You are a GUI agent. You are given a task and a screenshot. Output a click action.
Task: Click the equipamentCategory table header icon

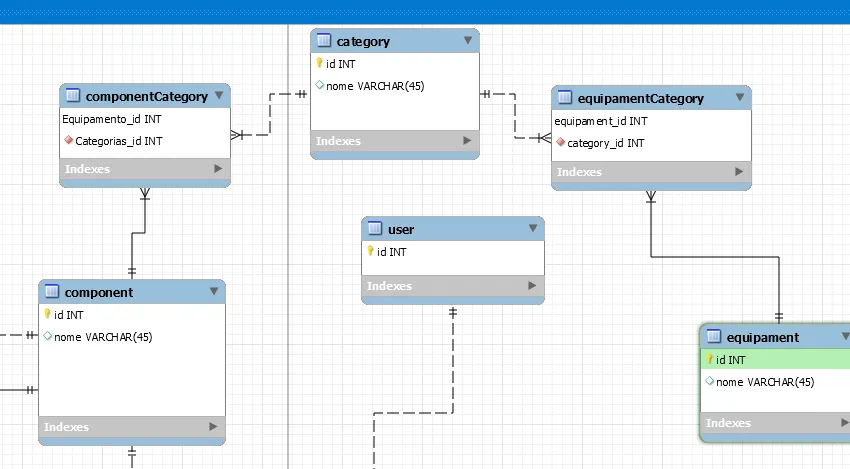[x=564, y=98]
